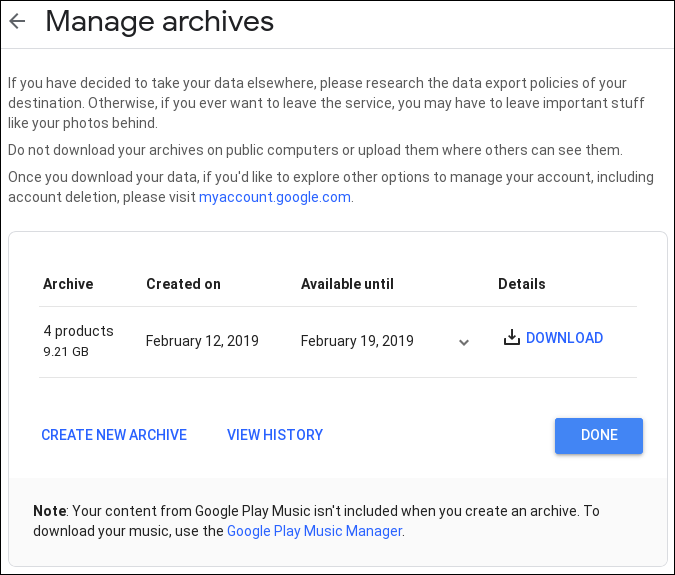Click the Created on column header

pos(183,284)
